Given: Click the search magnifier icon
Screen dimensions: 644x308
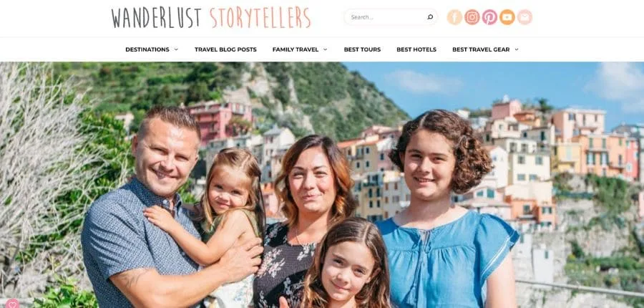Looking at the screenshot, I should [x=430, y=17].
